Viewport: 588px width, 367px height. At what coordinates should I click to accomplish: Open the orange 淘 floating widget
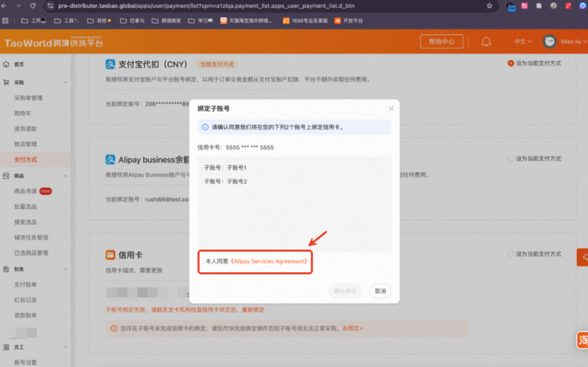tap(582, 340)
